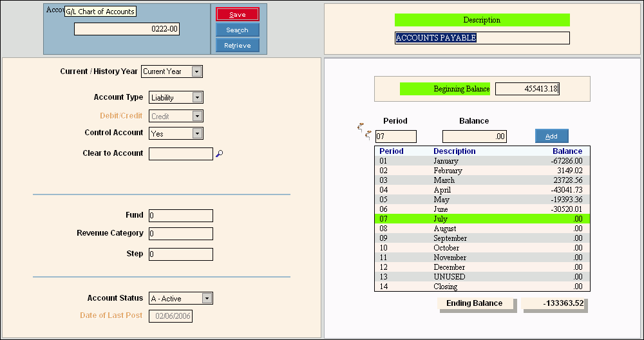Focus the Period input field

click(x=395, y=137)
